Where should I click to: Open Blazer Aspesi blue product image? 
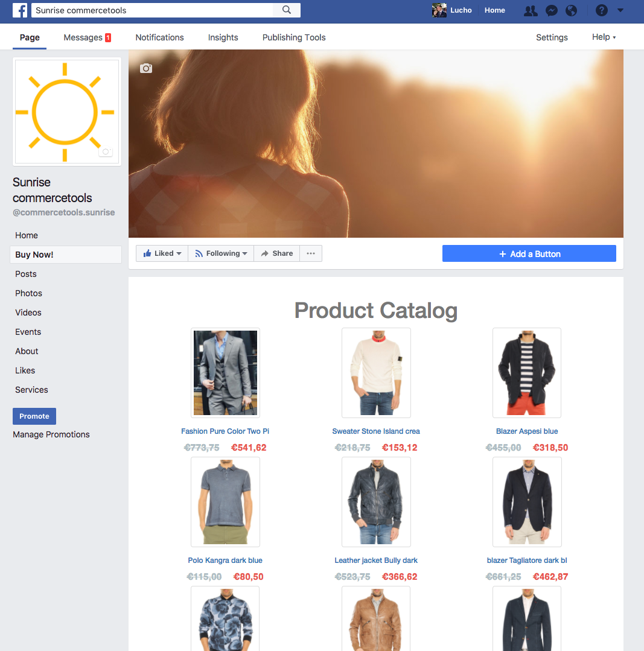pyautogui.click(x=526, y=373)
